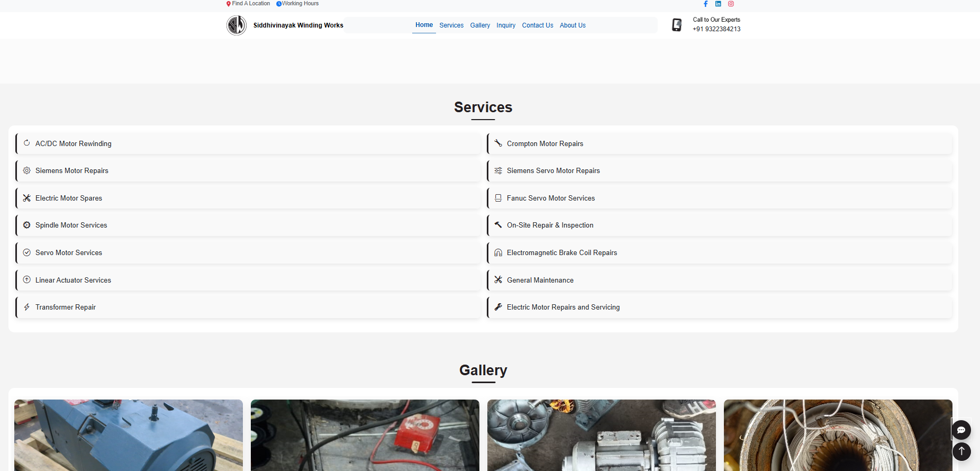Go to the Home menu item
The image size is (980, 471).
(424, 25)
